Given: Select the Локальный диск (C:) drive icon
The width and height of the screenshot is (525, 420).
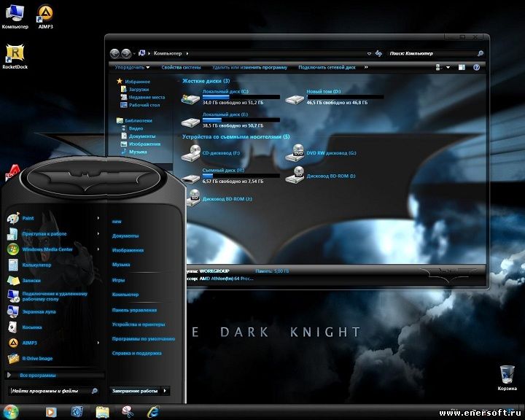Looking at the screenshot, I should [190, 98].
